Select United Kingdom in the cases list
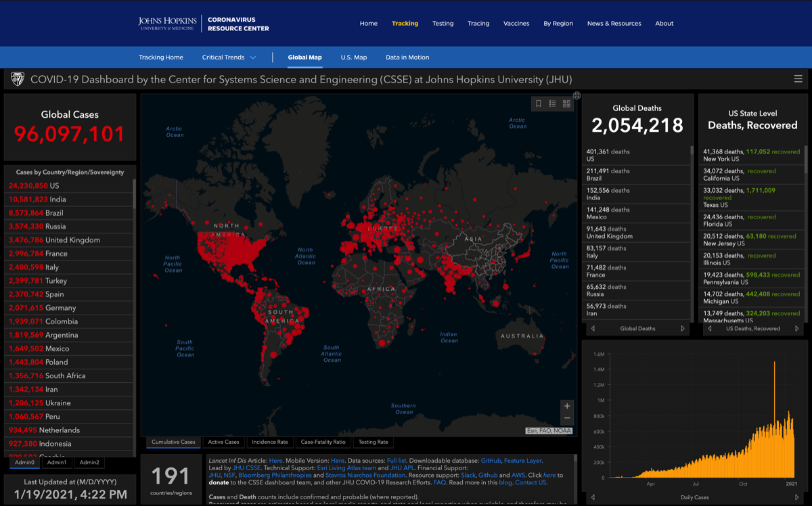Screen dimensions: 812x506 (x=69, y=239)
